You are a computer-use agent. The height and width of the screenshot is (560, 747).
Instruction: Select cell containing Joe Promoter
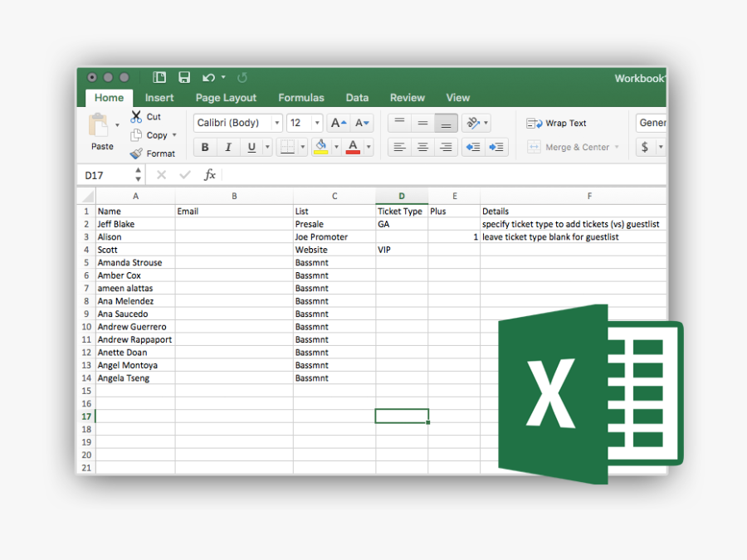(x=334, y=236)
